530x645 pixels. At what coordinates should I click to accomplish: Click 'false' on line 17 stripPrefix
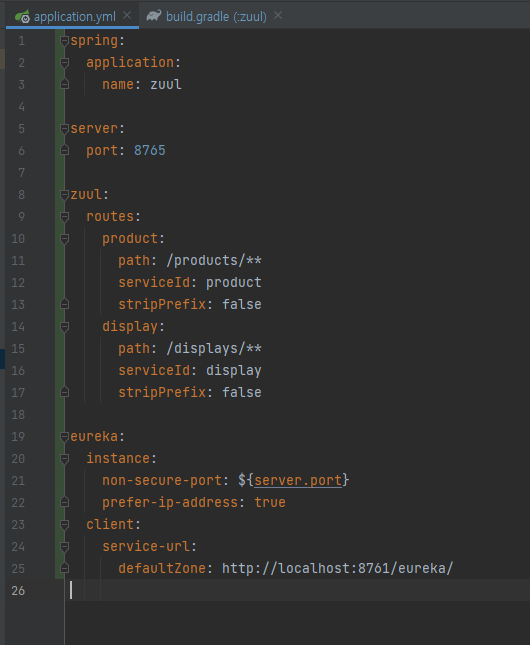click(x=242, y=392)
